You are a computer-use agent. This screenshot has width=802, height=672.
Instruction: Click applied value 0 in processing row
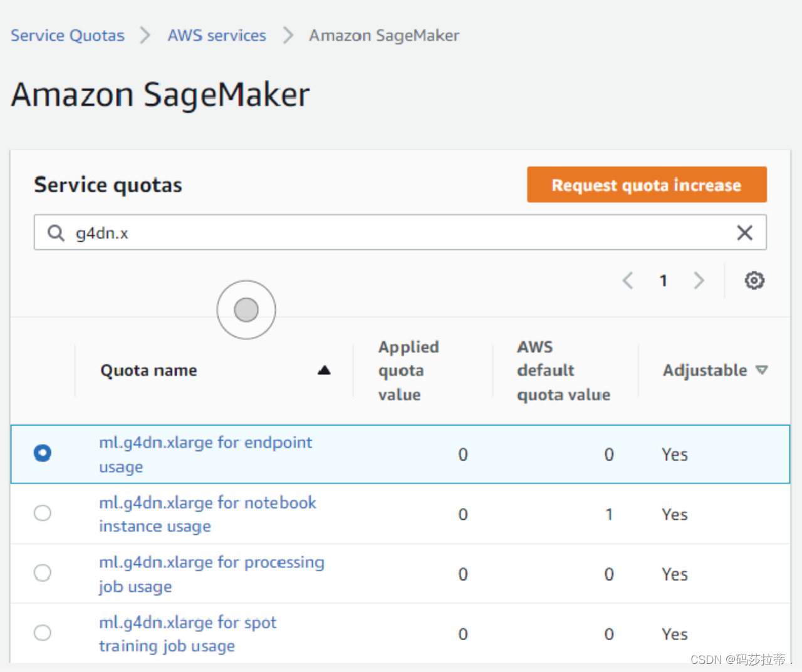463,574
